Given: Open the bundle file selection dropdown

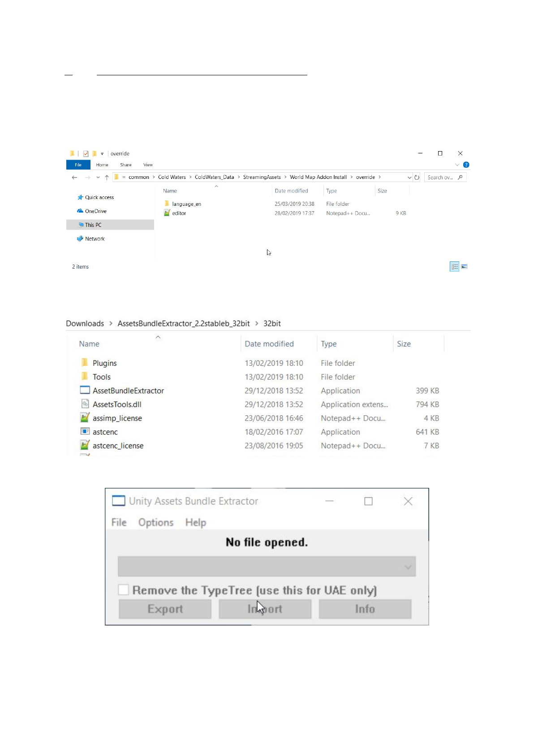Looking at the screenshot, I should click(x=267, y=566).
